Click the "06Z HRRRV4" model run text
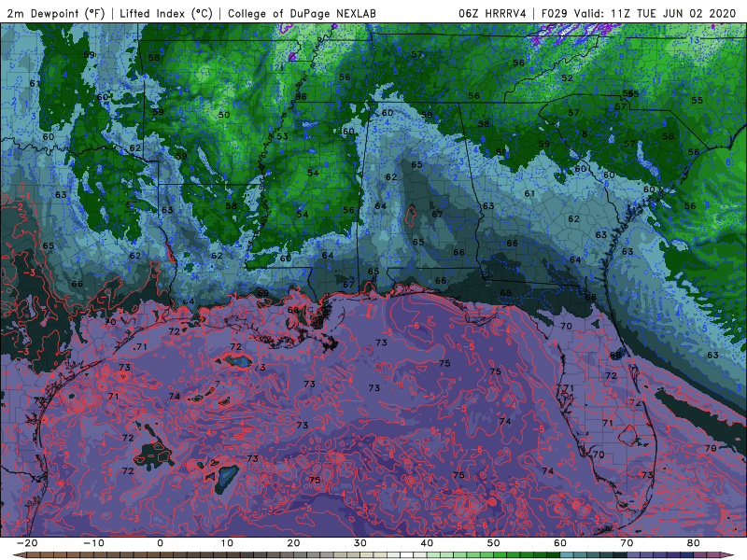 pos(492,14)
